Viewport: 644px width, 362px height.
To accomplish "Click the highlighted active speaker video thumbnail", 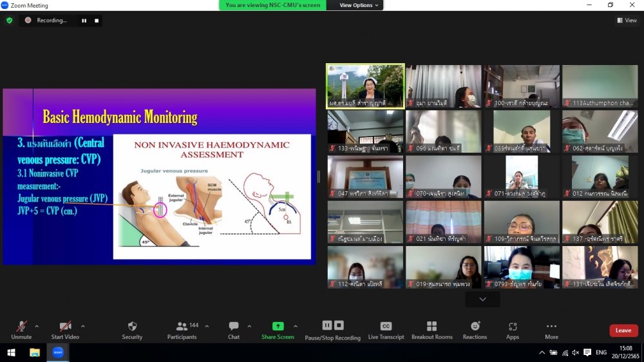I will [x=365, y=85].
